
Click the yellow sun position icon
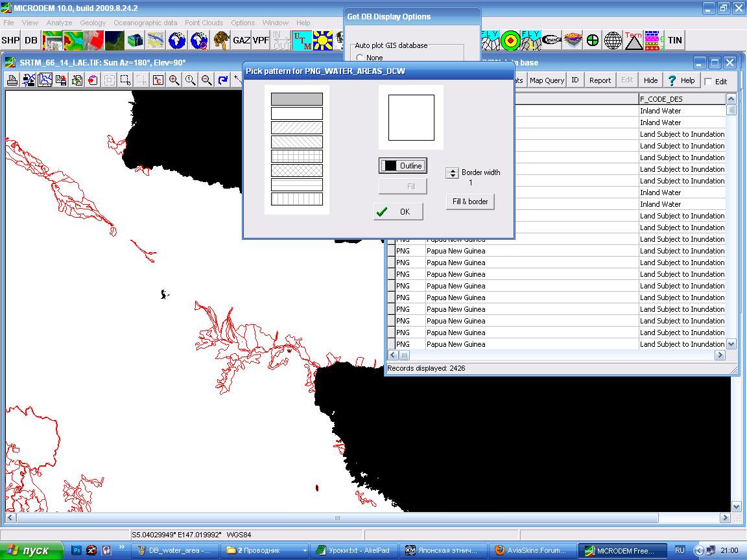[322, 40]
